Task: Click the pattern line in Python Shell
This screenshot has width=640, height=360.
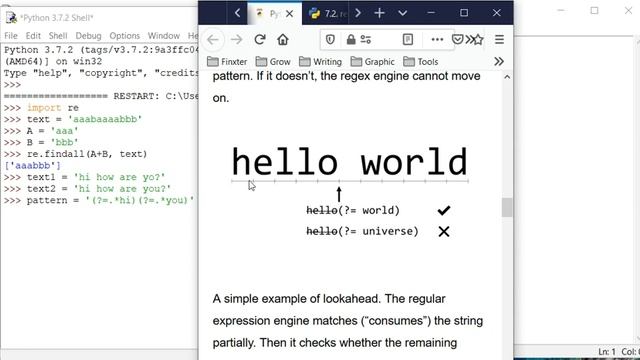Action: [99, 200]
